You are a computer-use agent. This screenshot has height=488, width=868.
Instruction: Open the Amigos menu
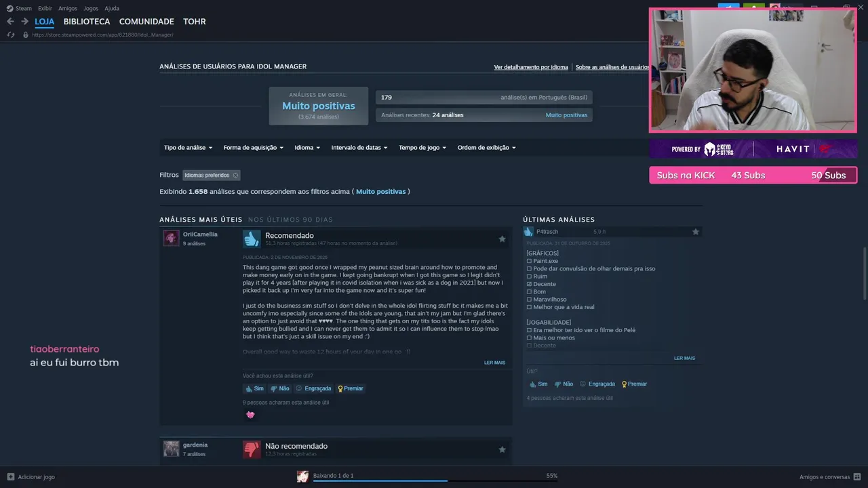(68, 8)
